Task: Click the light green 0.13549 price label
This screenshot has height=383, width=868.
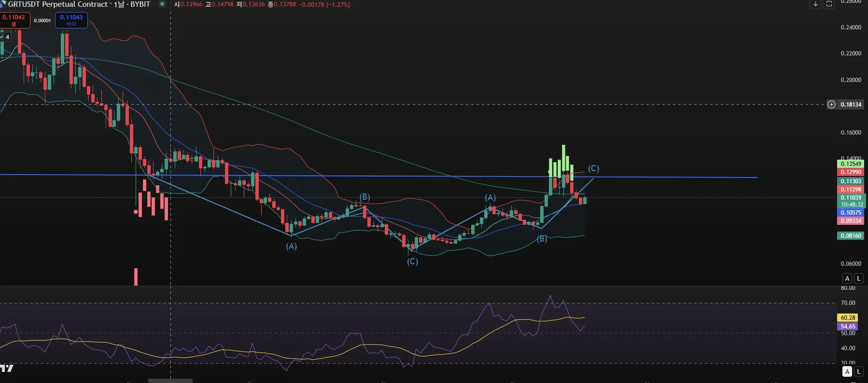Action: tap(851, 164)
